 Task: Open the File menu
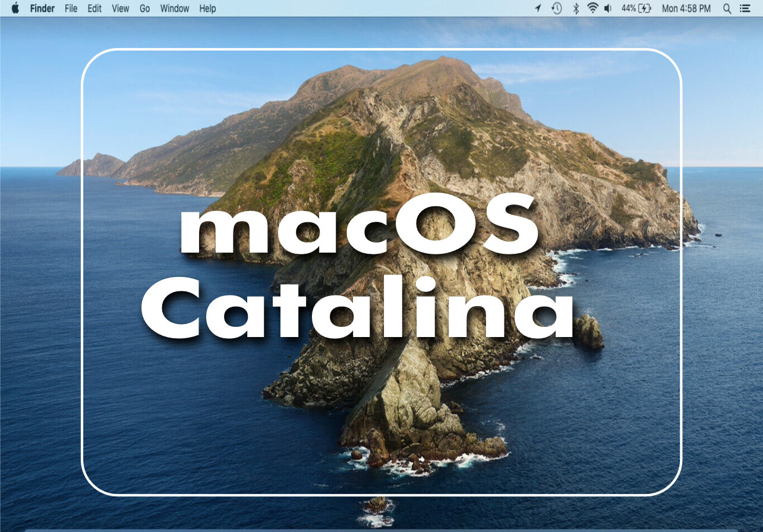click(71, 8)
